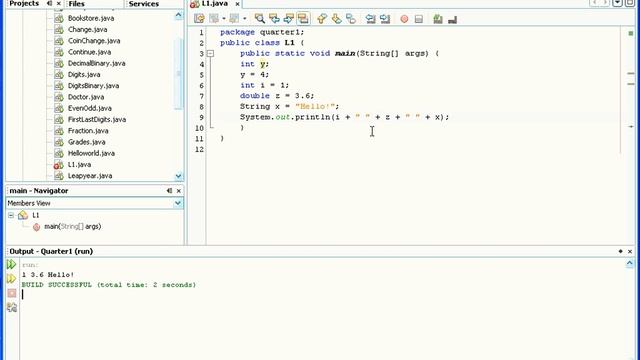
Task: Minimize the Projects panel
Action: click(49, 4)
